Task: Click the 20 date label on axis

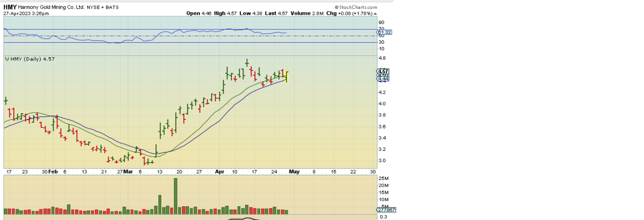Action: coord(179,172)
